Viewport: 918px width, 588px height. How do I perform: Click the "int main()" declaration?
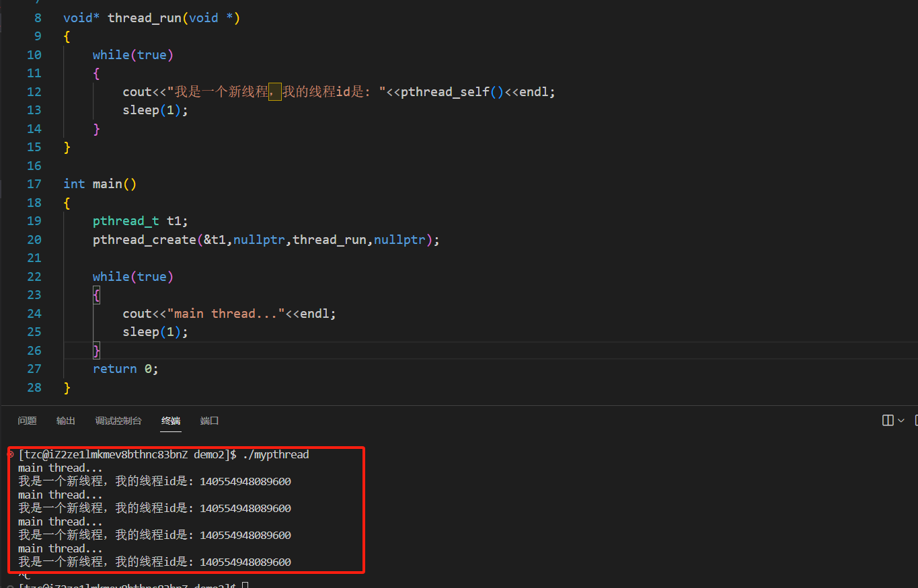coord(100,184)
